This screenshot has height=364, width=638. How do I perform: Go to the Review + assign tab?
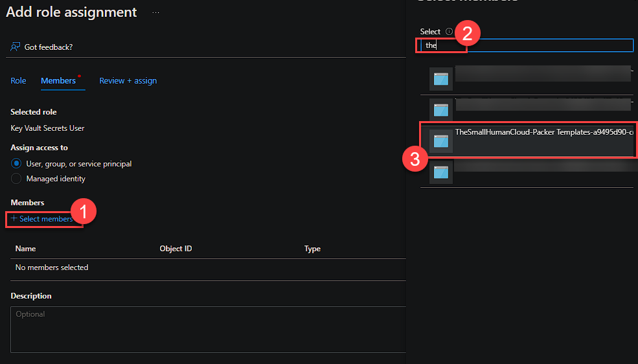(128, 81)
